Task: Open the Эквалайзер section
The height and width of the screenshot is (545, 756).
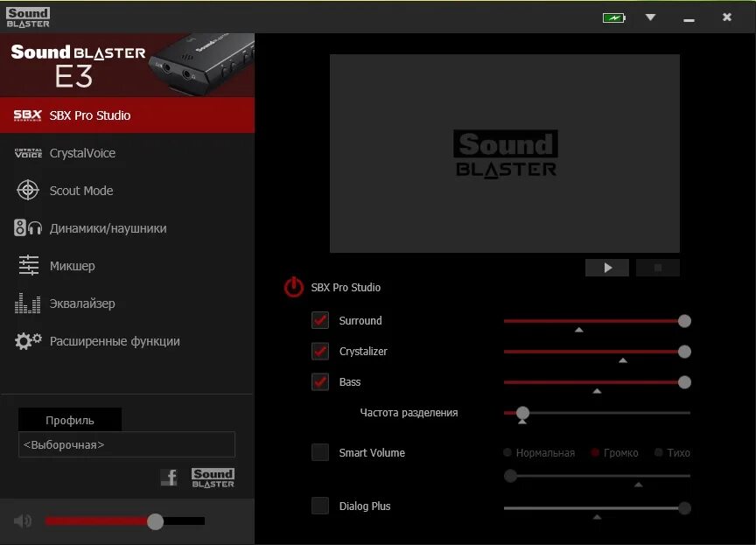Action: [x=127, y=303]
